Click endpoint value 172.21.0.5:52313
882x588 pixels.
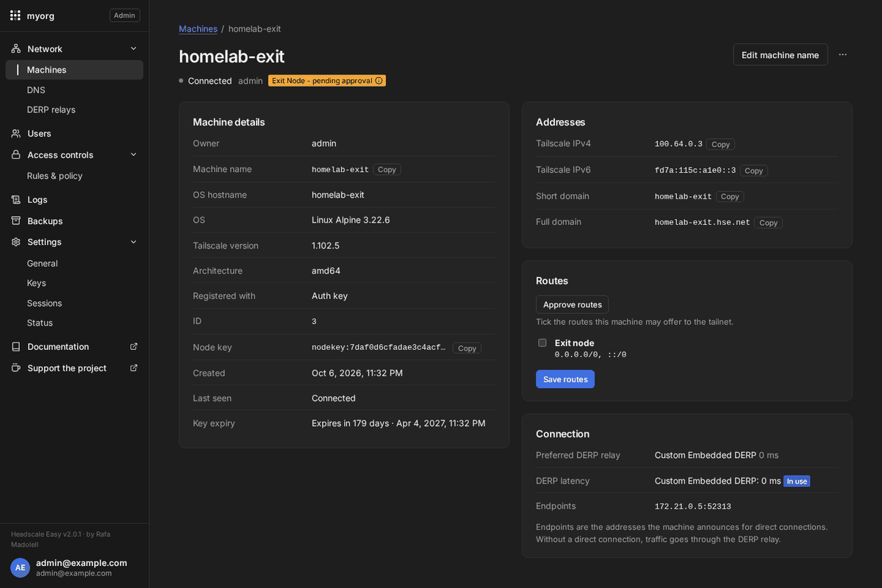pos(693,506)
